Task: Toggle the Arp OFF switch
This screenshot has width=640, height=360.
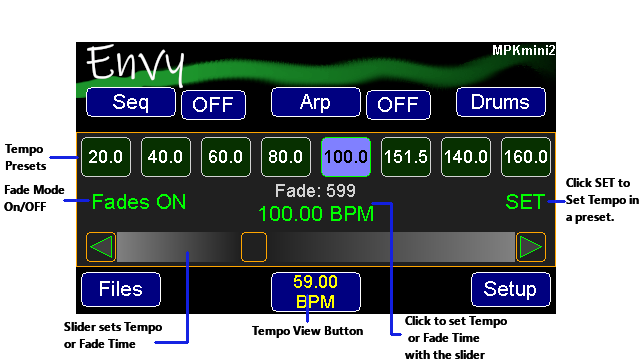Action: click(x=398, y=105)
